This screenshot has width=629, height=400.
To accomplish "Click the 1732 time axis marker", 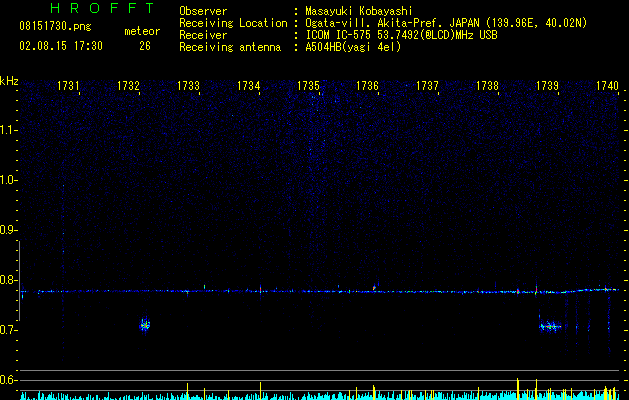I will pos(128,86).
